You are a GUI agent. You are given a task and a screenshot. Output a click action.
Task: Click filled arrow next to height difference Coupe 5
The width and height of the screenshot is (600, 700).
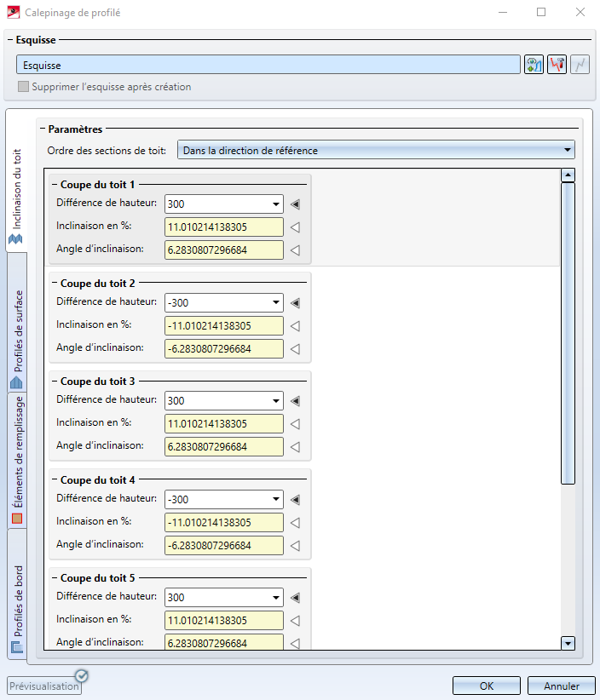click(295, 598)
